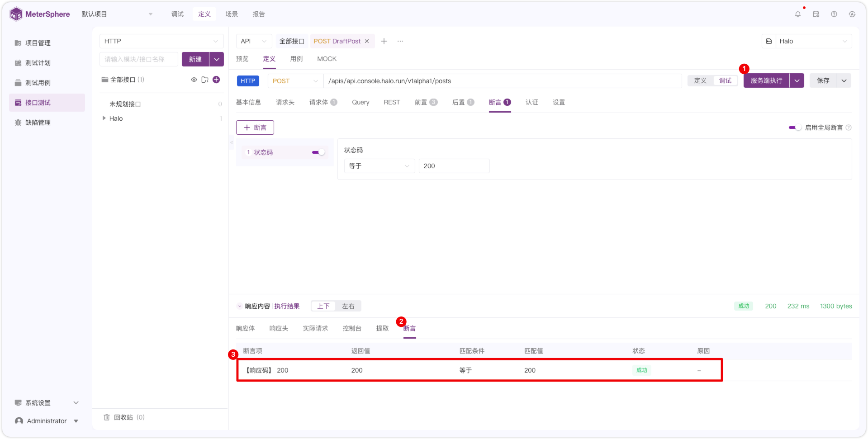Open the project selector 默认项目 dropdown
Viewport: 868px width, 439px height.
click(x=117, y=14)
